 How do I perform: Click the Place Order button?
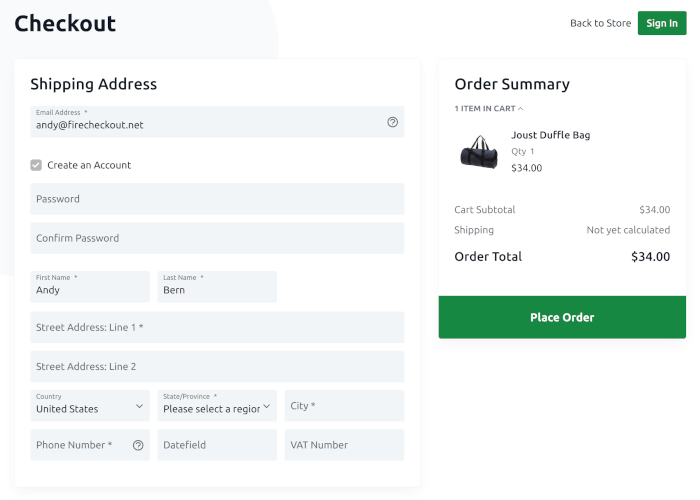click(562, 317)
